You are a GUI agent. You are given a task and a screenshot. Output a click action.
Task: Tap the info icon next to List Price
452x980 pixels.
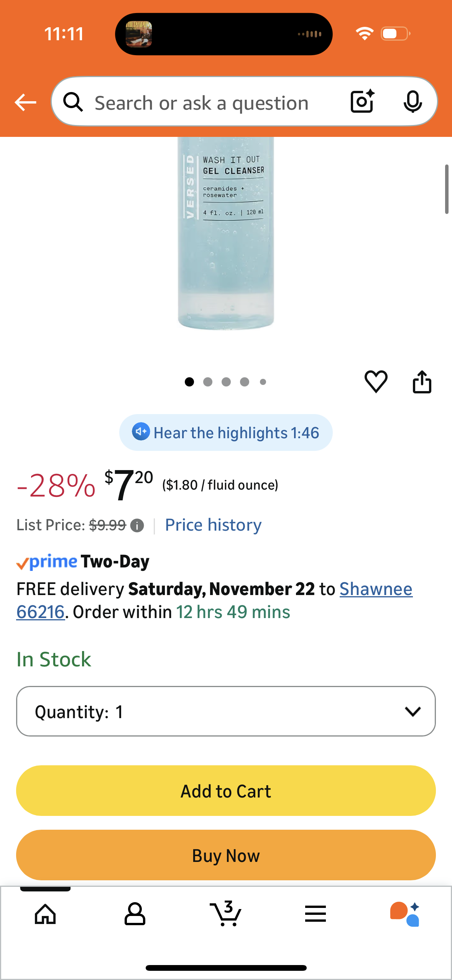point(137,525)
